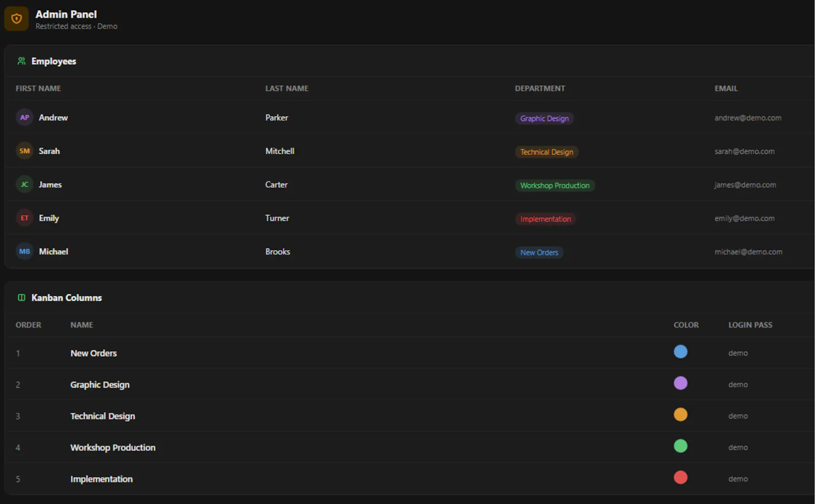Click the demo login pass for Graphic Design
The width and height of the screenshot is (815, 504).
click(738, 385)
